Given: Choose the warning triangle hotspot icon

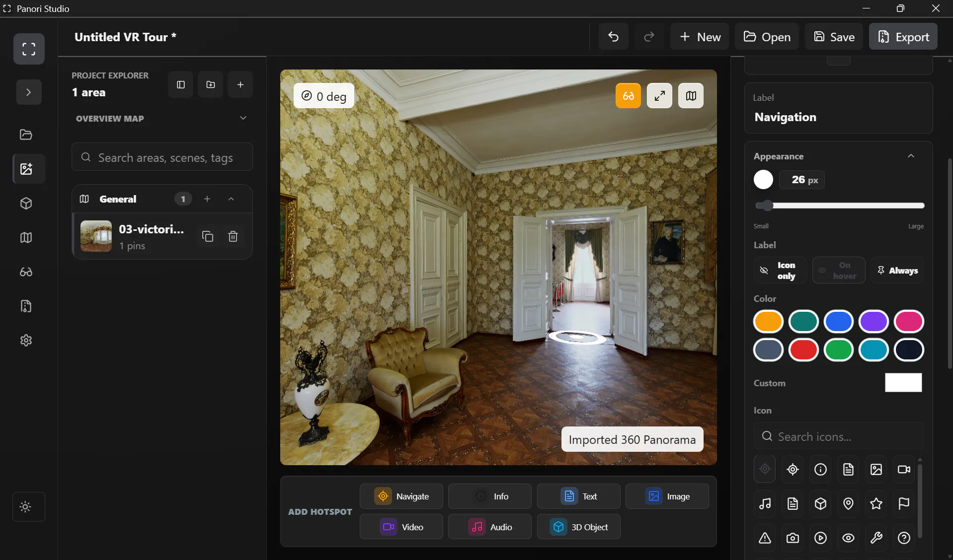Looking at the screenshot, I should coord(765,538).
